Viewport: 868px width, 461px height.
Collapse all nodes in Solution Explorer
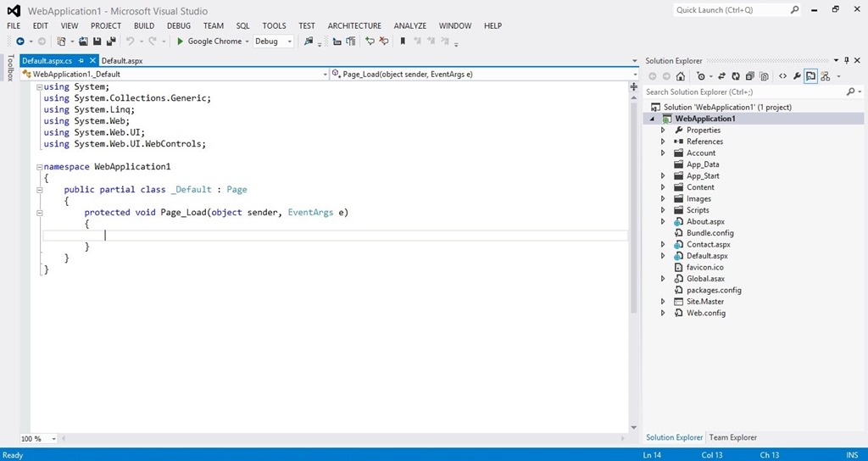(749, 76)
